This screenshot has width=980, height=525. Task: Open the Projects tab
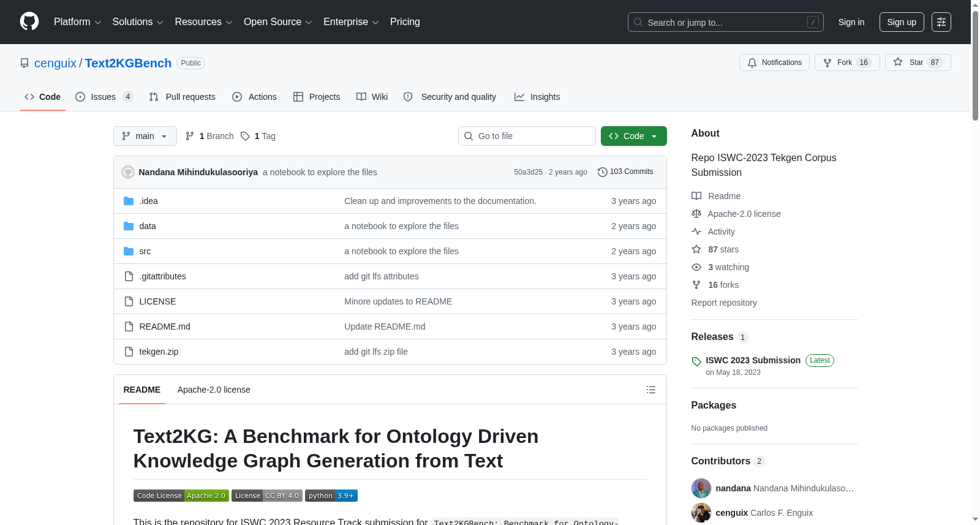317,97
